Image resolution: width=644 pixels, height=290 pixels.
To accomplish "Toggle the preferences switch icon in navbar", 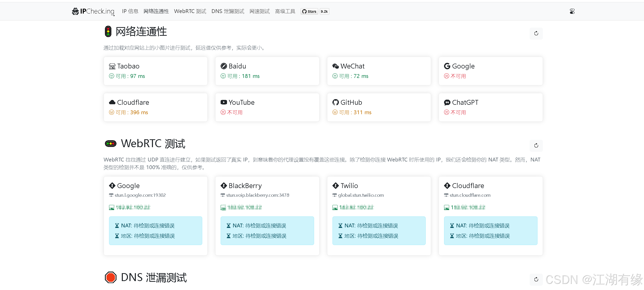I will pos(572,11).
